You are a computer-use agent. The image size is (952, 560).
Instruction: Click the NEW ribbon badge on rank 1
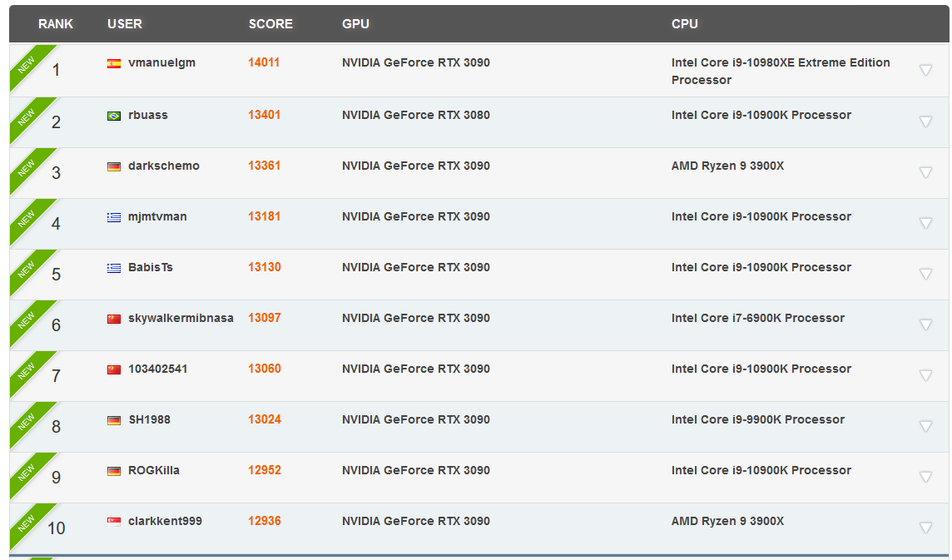click(x=27, y=64)
